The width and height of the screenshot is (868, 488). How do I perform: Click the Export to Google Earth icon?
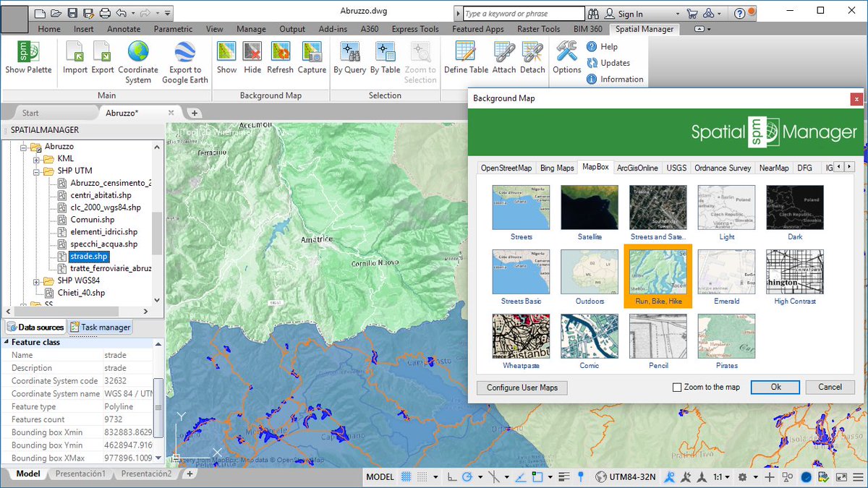(x=185, y=53)
